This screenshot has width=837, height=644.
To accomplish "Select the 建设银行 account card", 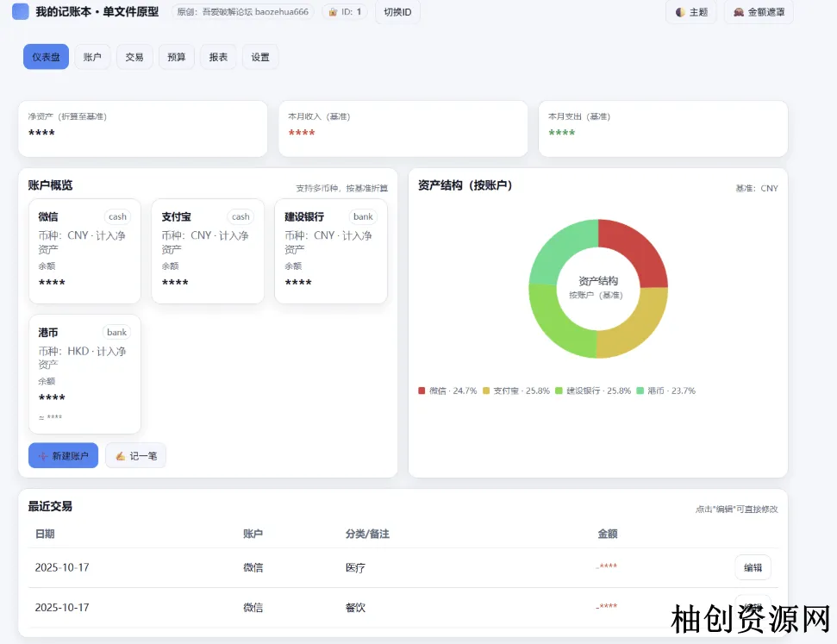I will point(331,251).
